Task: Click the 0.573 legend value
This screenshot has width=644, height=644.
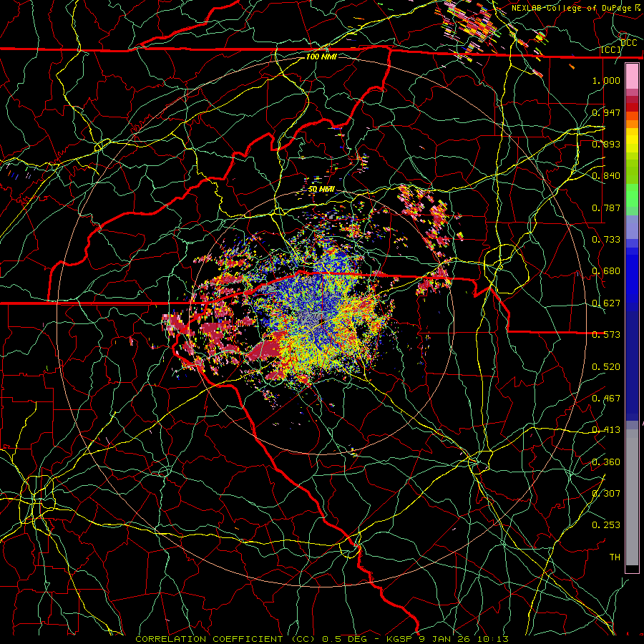Action: [x=606, y=335]
